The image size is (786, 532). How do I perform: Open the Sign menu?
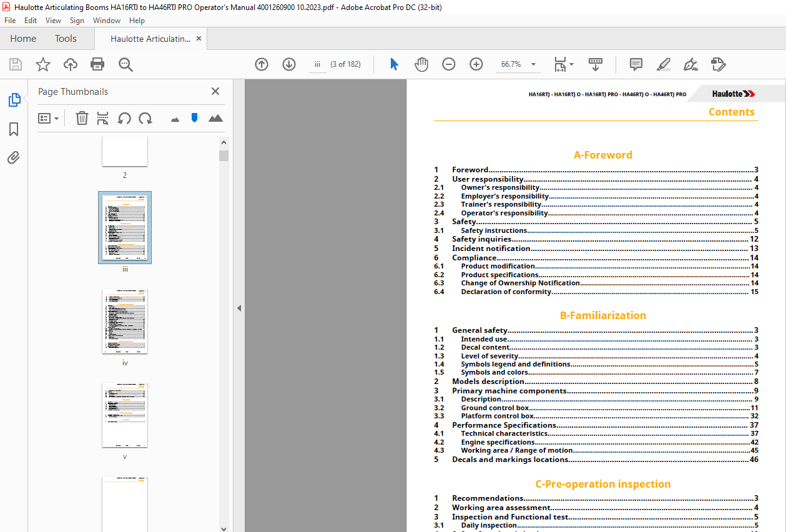[x=77, y=21]
